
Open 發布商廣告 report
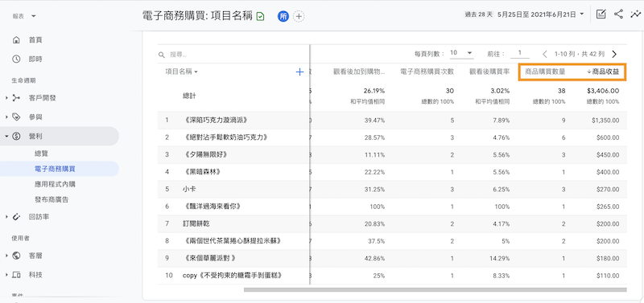(x=52, y=199)
